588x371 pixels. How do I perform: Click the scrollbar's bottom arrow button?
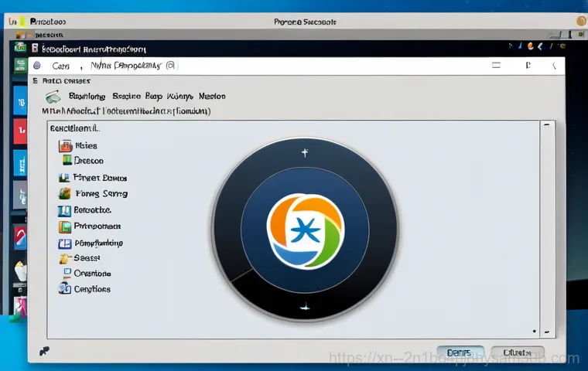tap(547, 332)
